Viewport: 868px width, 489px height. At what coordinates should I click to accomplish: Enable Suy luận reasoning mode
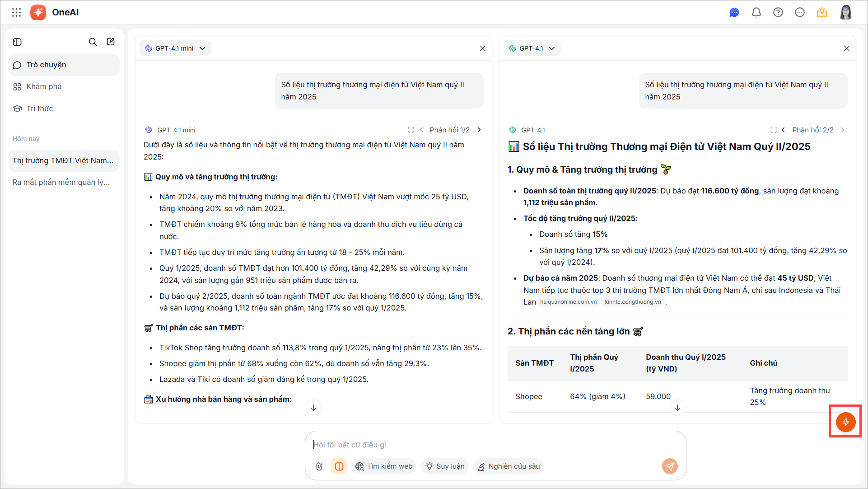(445, 466)
